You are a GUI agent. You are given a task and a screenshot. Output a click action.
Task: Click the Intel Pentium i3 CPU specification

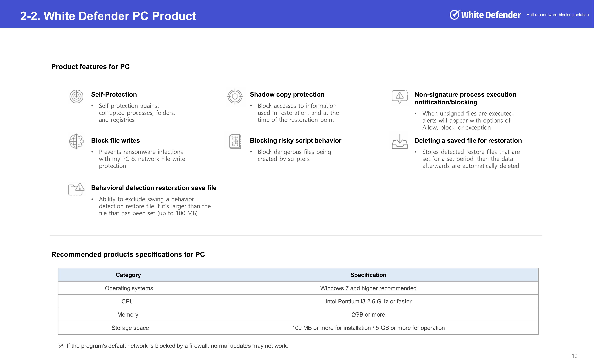tap(368, 301)
